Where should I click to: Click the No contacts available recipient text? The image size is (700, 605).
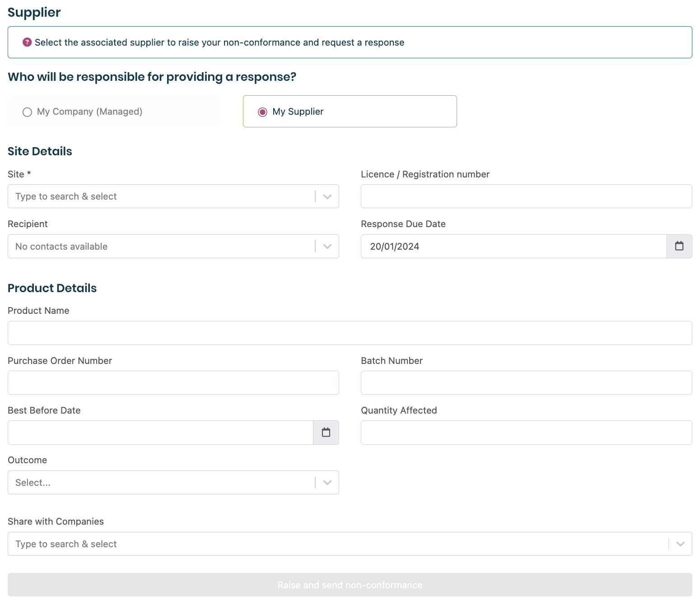pyautogui.click(x=61, y=247)
